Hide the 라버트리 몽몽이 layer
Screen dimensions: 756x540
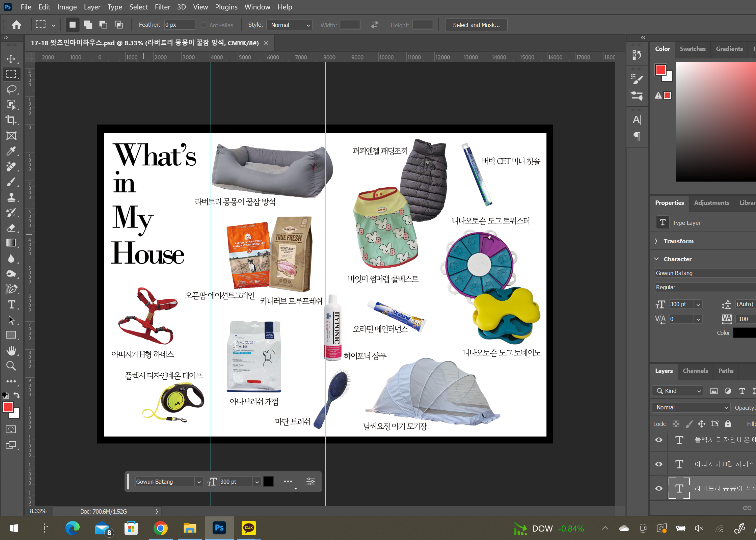[659, 488]
